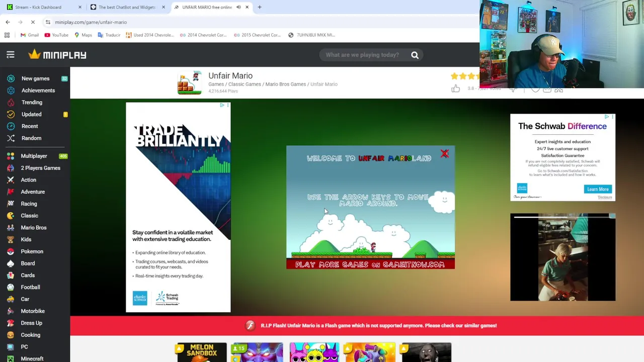
Task: Open the Recent games icon
Action: [x=11, y=126]
